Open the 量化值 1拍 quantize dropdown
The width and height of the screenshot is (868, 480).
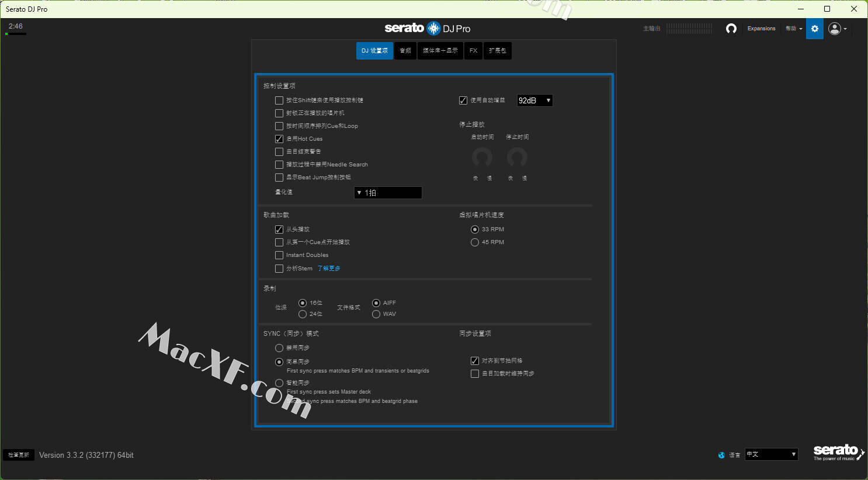(x=388, y=193)
